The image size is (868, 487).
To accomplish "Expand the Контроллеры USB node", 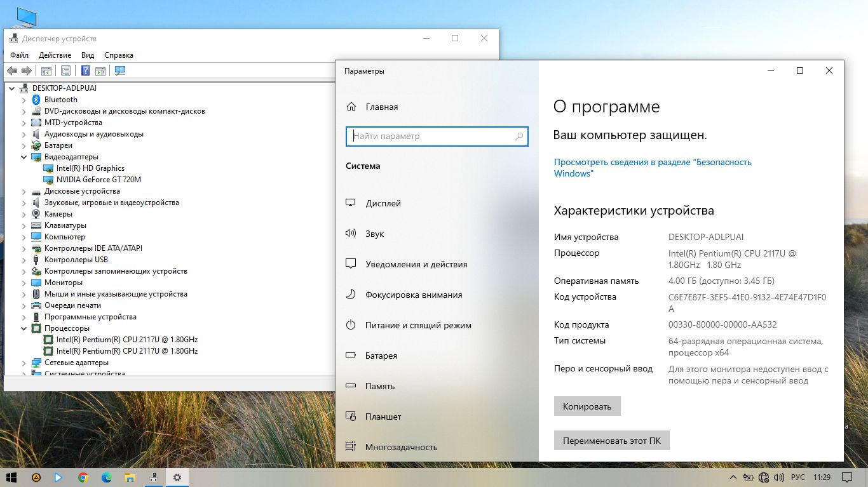I will (24, 260).
